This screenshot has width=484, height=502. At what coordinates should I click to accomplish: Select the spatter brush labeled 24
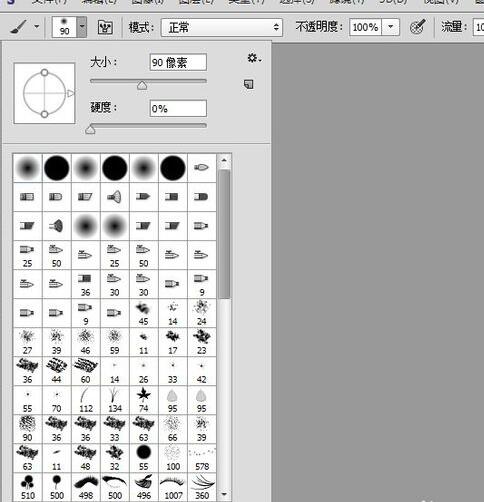[202, 313]
